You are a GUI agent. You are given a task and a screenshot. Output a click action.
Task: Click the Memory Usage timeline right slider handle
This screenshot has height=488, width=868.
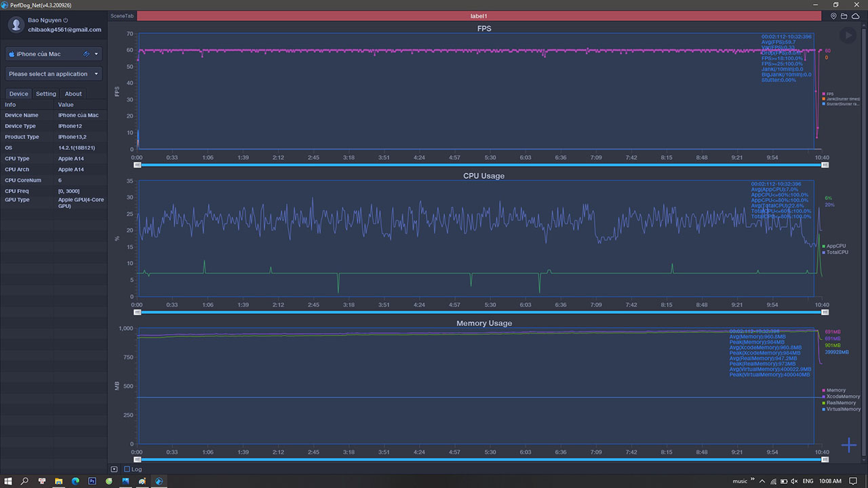825,460
